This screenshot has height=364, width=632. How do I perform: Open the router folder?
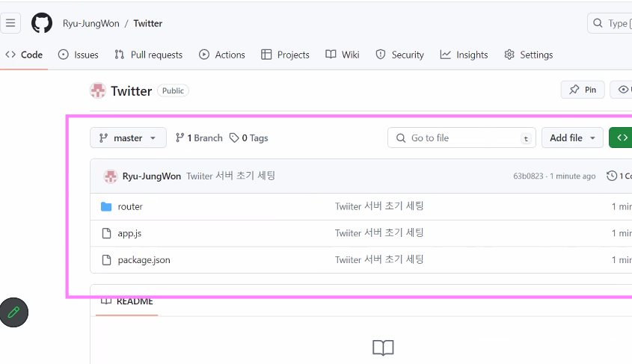point(130,206)
